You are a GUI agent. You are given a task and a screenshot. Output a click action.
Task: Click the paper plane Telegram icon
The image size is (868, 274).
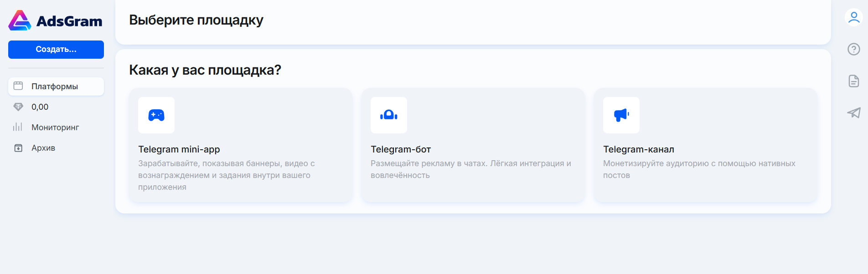tap(854, 113)
